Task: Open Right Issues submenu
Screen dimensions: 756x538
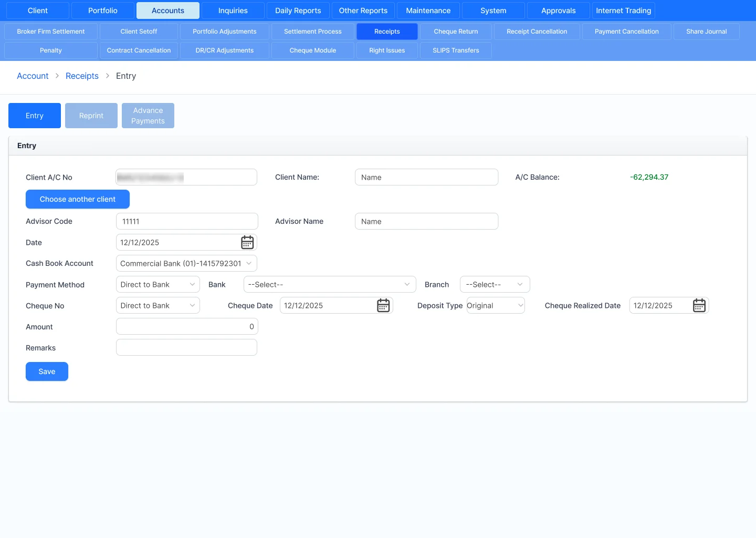Action: pyautogui.click(x=387, y=50)
